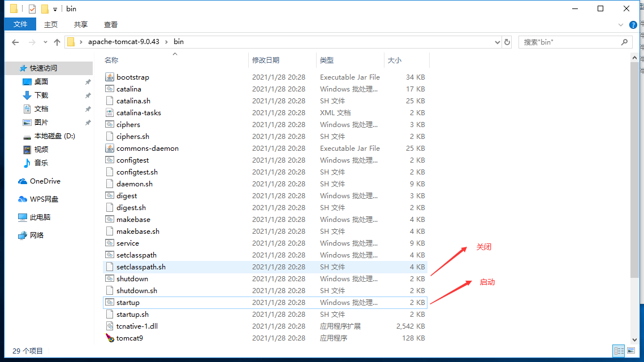Click the tcnative-1.dll file icon
Screen dimensions: 644x362
point(110,326)
